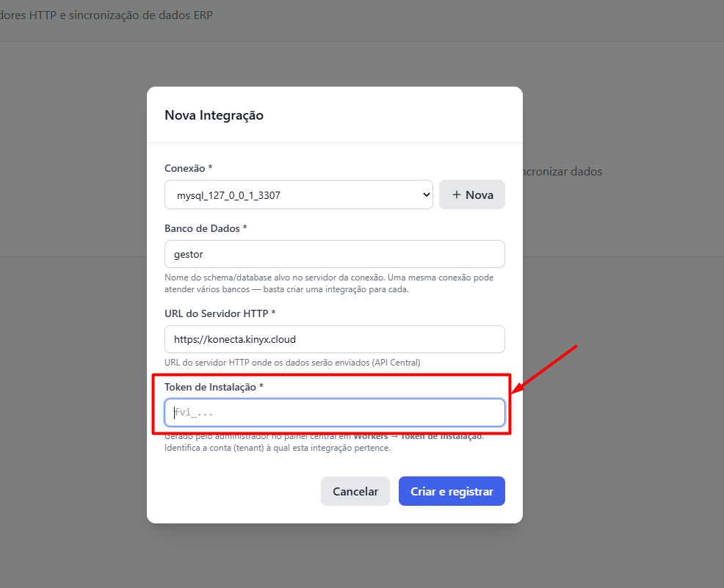Focus the Banco de Dados field
The height and width of the screenshot is (588, 724).
point(334,254)
